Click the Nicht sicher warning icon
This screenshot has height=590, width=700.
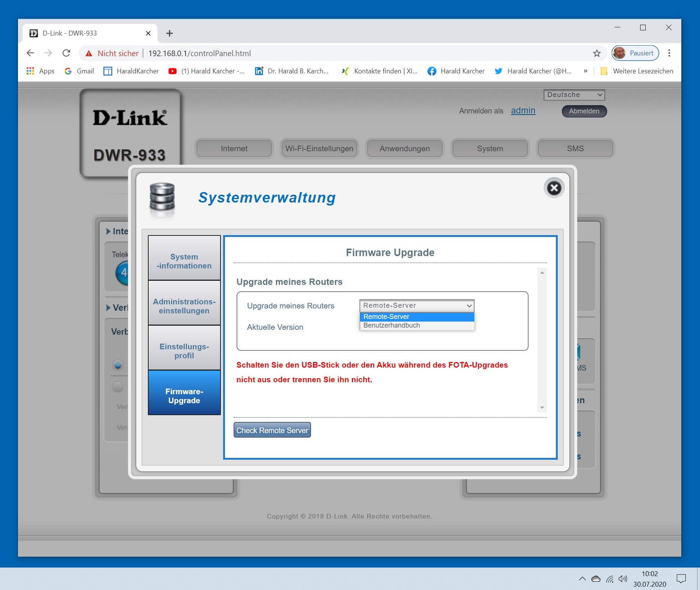[89, 54]
